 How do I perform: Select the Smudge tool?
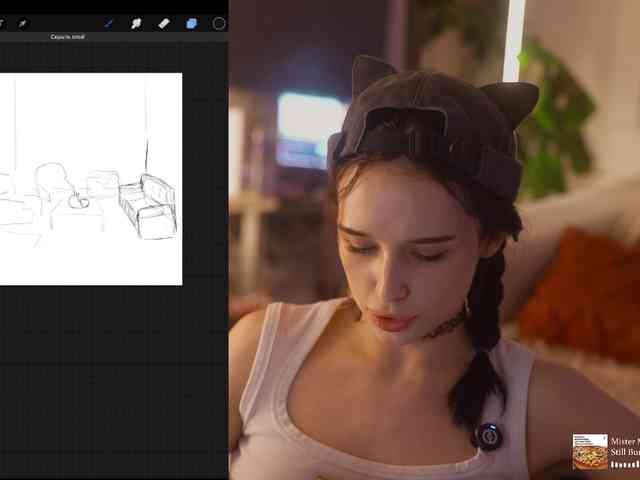click(136, 24)
